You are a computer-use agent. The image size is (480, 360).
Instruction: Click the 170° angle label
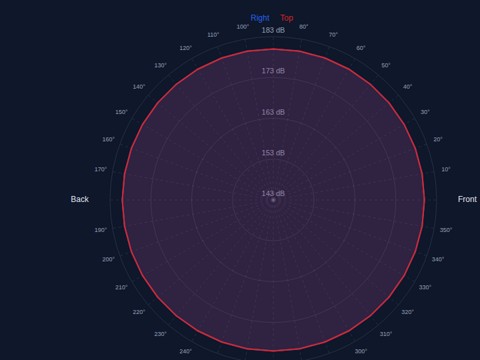tap(101, 169)
